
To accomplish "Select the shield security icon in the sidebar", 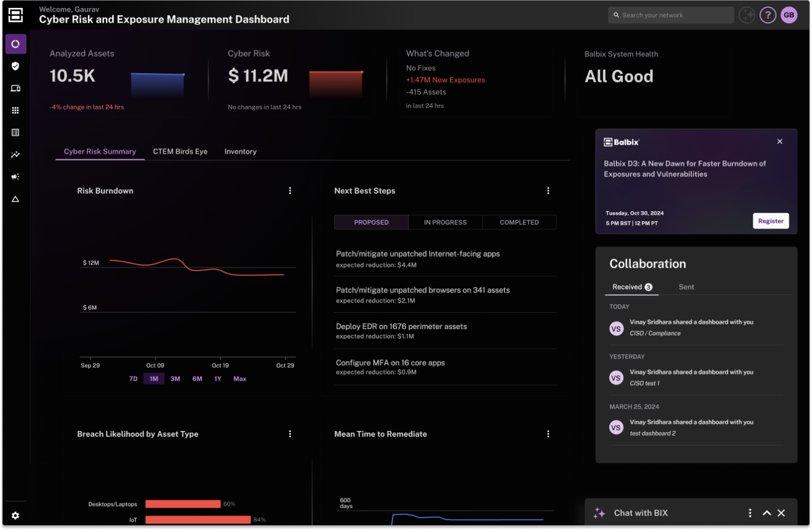I will pyautogui.click(x=15, y=66).
